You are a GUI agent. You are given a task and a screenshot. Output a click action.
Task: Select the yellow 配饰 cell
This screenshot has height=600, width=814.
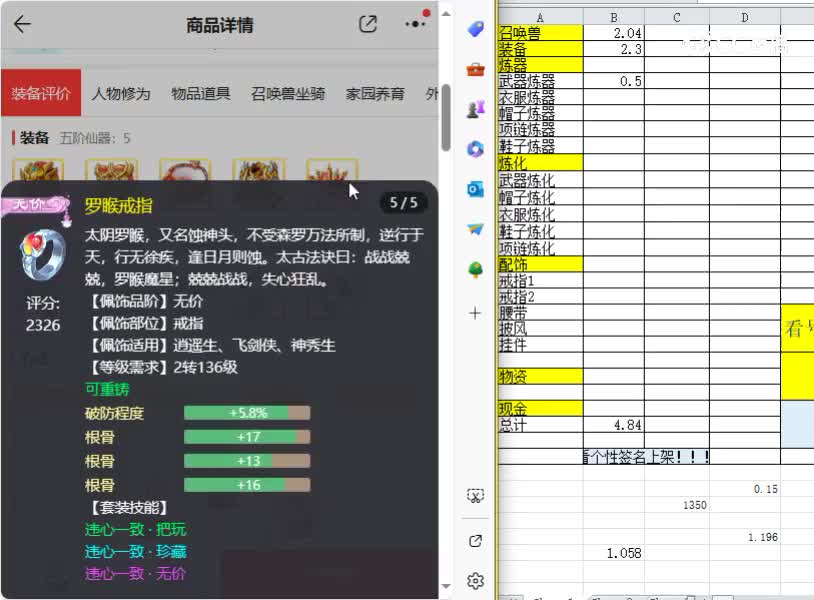tap(540, 264)
